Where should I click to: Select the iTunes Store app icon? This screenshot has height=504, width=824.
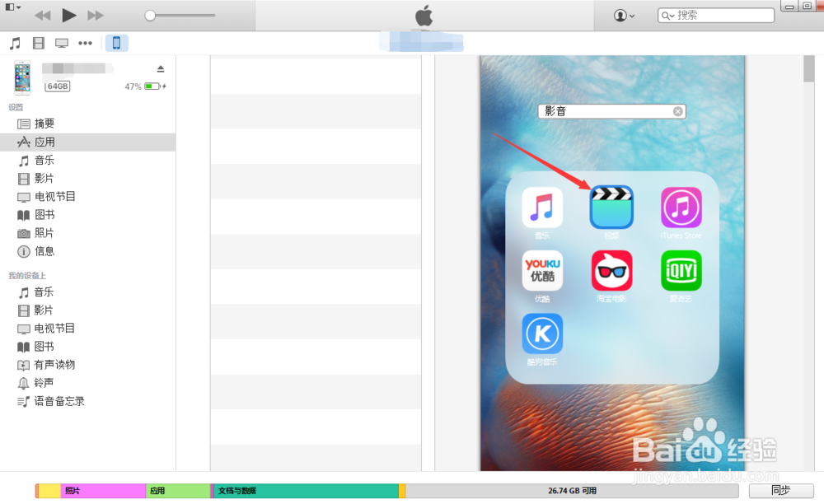[x=681, y=208]
